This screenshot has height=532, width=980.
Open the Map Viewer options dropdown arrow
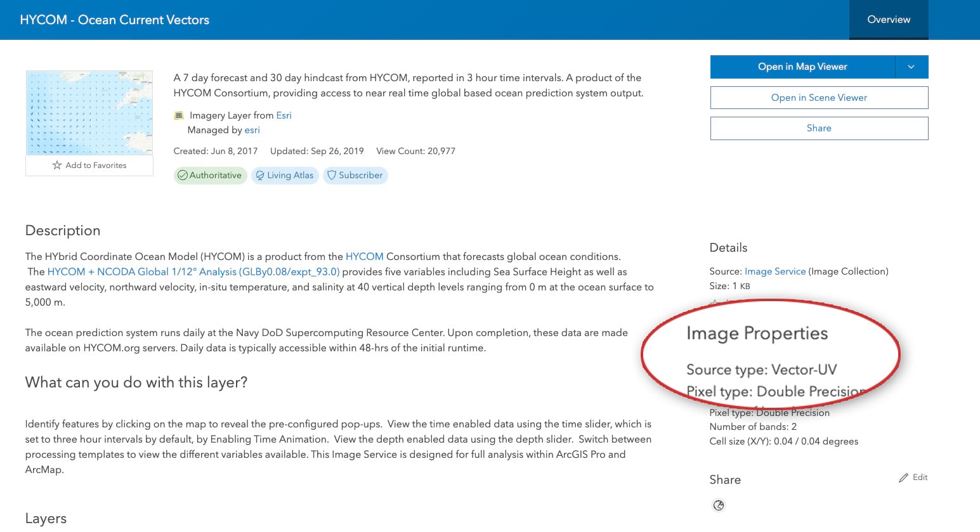tap(911, 67)
